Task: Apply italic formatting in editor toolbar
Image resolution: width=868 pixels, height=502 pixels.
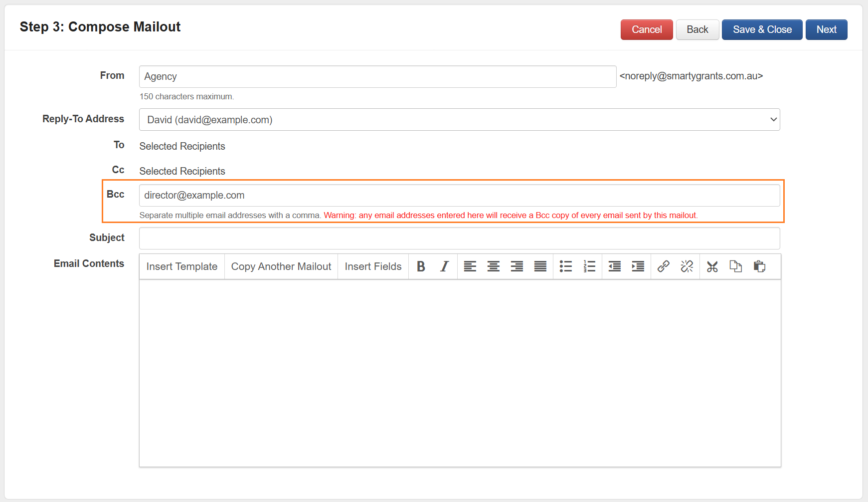Action: (444, 266)
